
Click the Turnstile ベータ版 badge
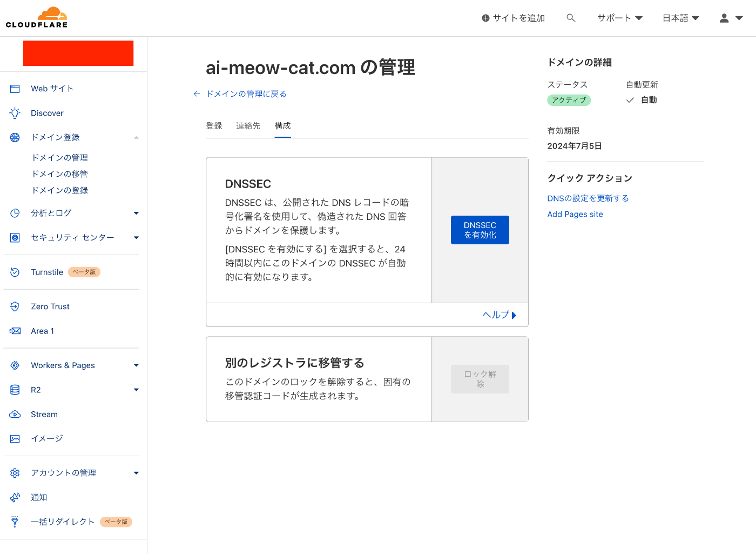84,272
